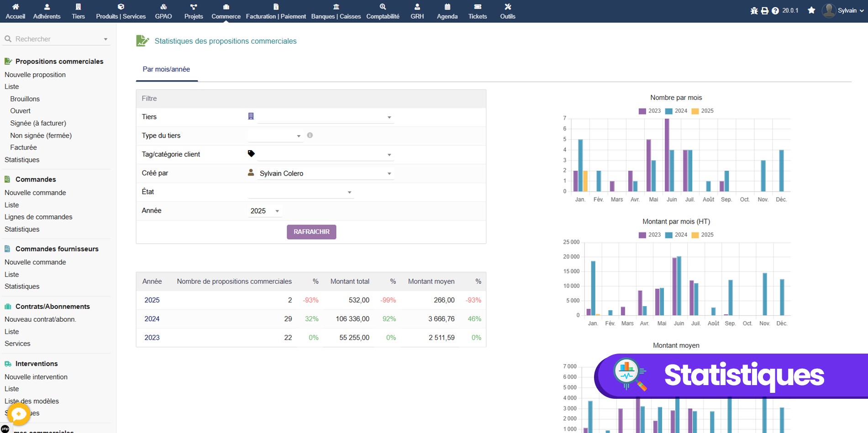Open the Année dropdown set to 2025
The height and width of the screenshot is (433, 868).
click(265, 211)
